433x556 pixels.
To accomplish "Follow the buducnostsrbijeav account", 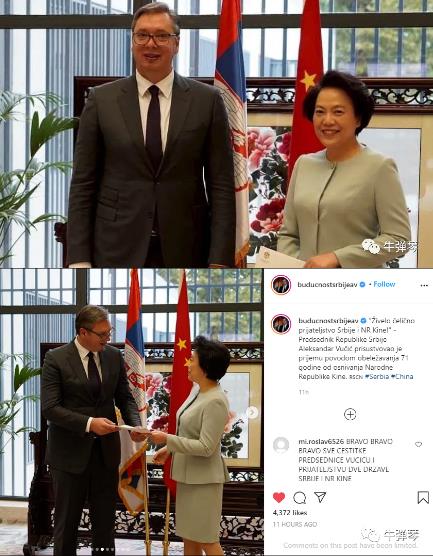I will [384, 284].
